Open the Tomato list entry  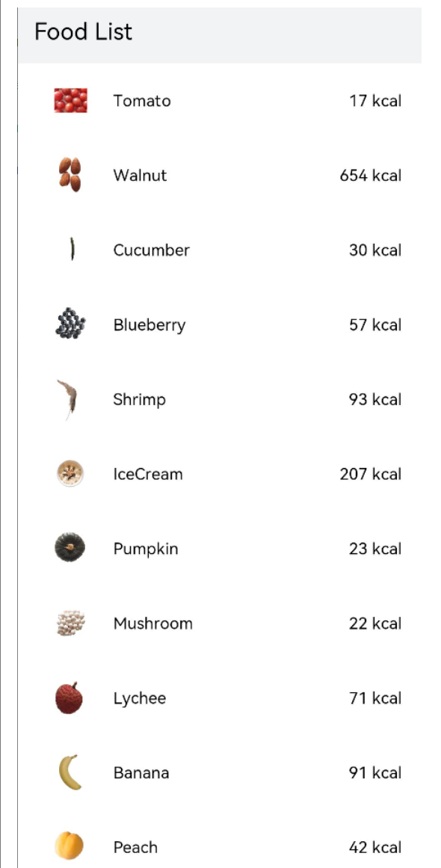[x=220, y=101]
